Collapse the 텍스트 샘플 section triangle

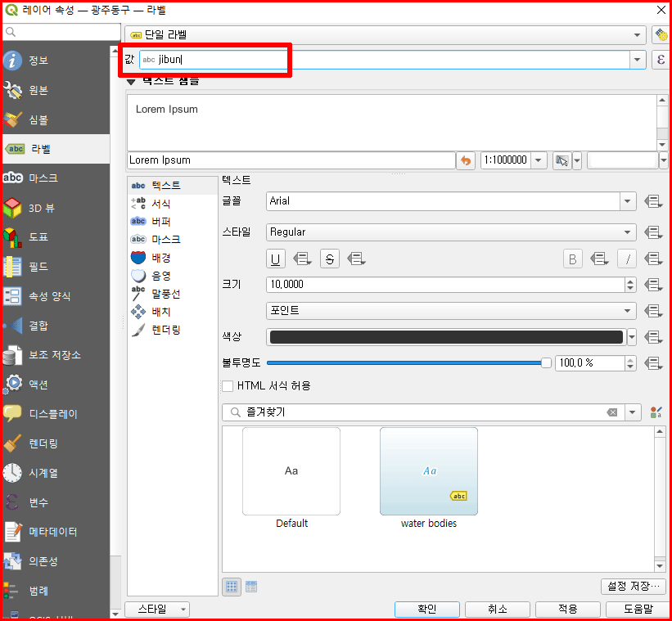coord(131,81)
